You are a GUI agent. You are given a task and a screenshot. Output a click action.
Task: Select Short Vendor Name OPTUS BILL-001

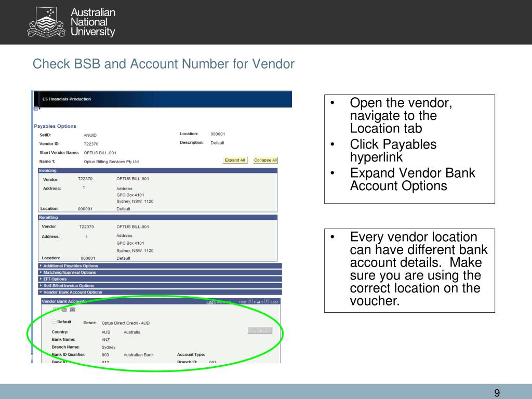pos(100,153)
